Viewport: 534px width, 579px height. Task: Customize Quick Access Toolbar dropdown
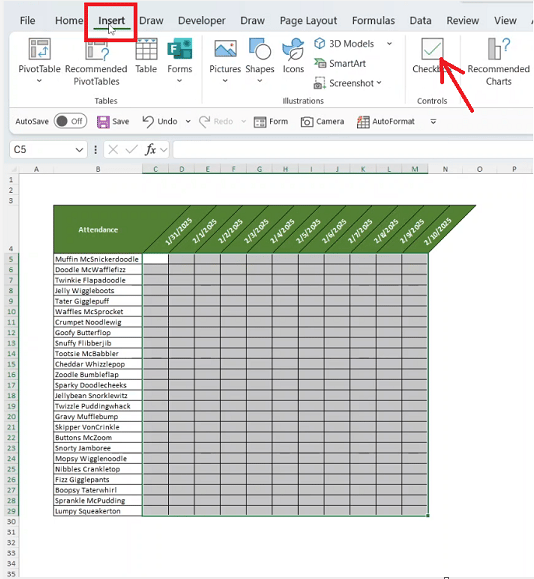(433, 121)
